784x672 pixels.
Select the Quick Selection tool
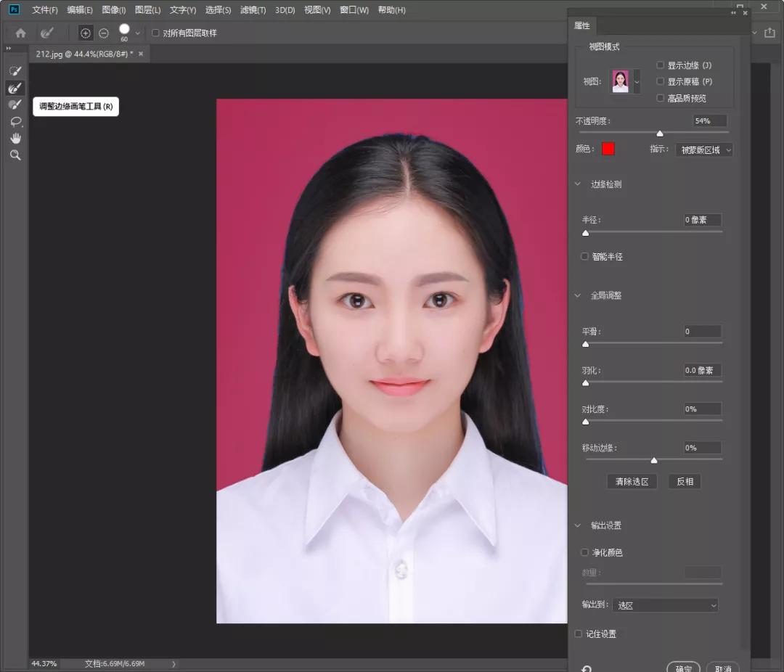coord(15,71)
